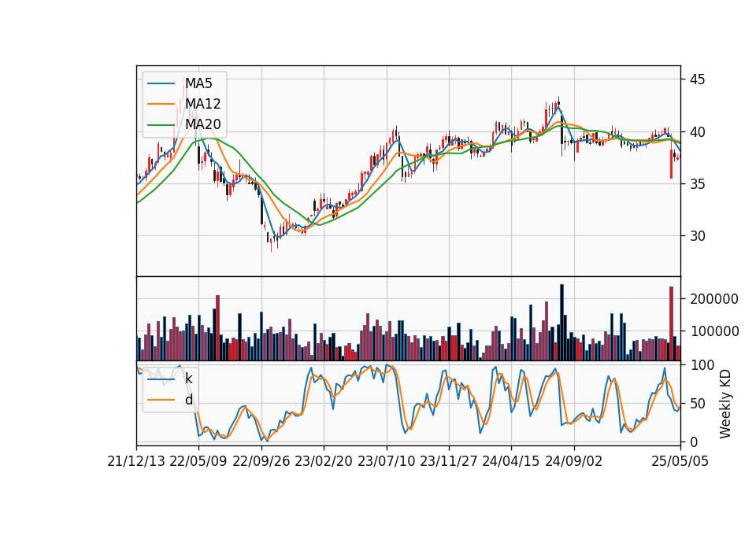
Task: Click the MA5 legend label
Action: [198, 83]
